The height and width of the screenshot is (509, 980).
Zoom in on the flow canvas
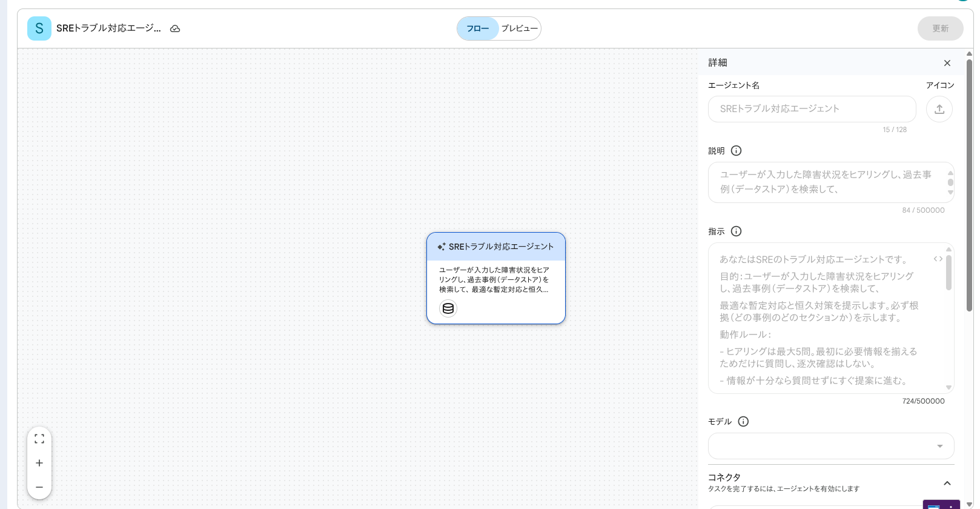[x=39, y=463]
